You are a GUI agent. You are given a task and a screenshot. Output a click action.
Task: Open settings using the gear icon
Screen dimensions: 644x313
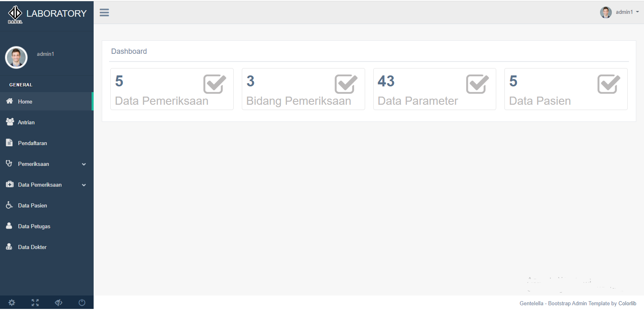point(11,302)
